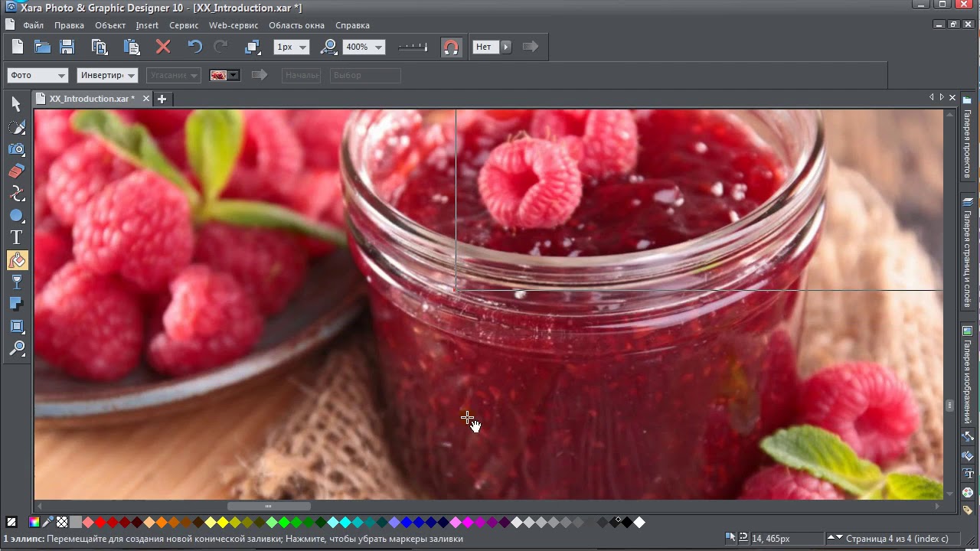Image resolution: width=980 pixels, height=551 pixels.
Task: Open the Объект menu
Action: coord(110,25)
